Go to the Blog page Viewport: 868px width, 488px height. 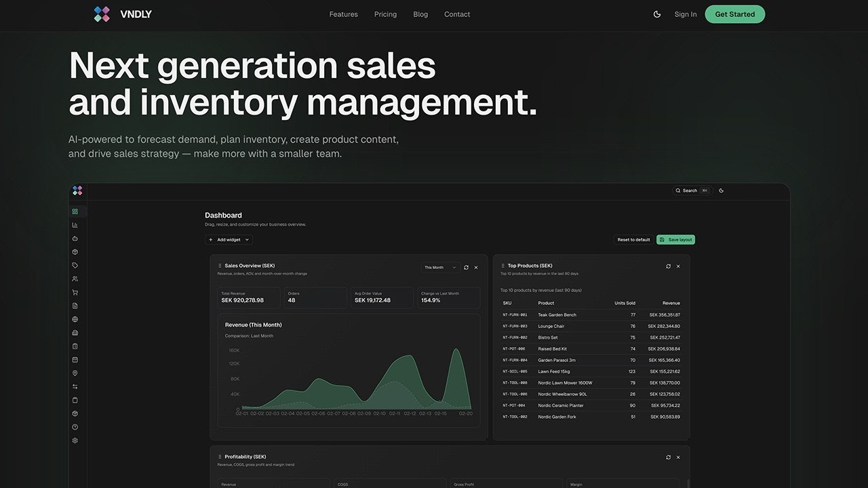click(420, 14)
